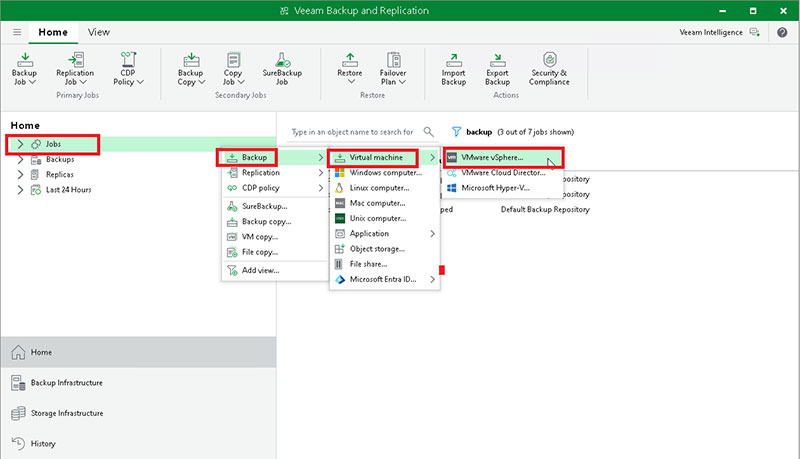The image size is (800, 459).
Task: Click the backup filter funnel icon
Action: 457,132
